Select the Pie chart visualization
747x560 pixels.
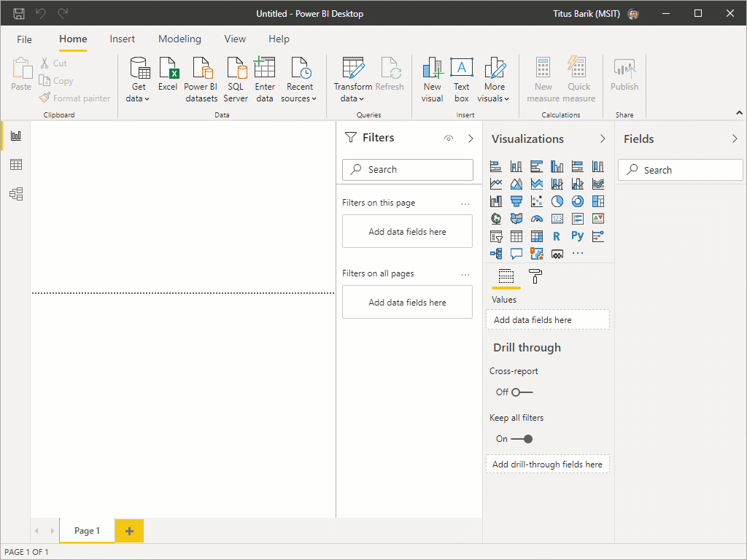pos(557,201)
